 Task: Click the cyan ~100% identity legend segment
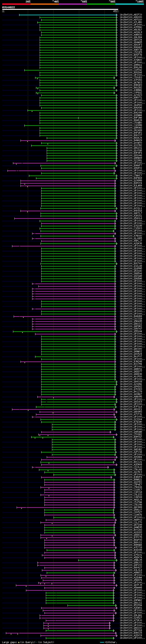pos(130,4)
